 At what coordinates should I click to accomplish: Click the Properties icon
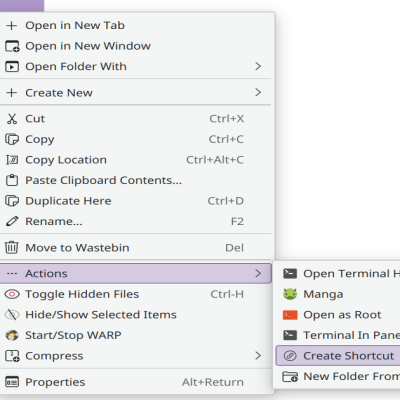tap(12, 382)
